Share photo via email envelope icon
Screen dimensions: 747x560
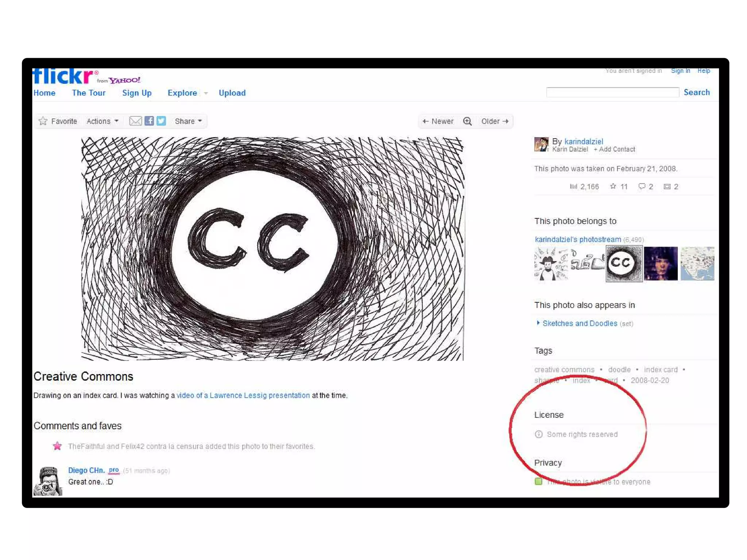click(135, 121)
